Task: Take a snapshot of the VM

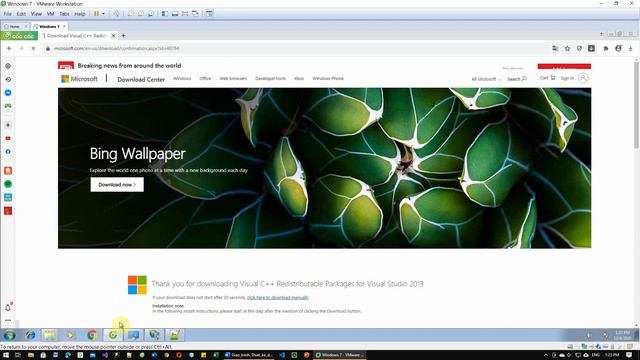Action: pyautogui.click(x=131, y=13)
